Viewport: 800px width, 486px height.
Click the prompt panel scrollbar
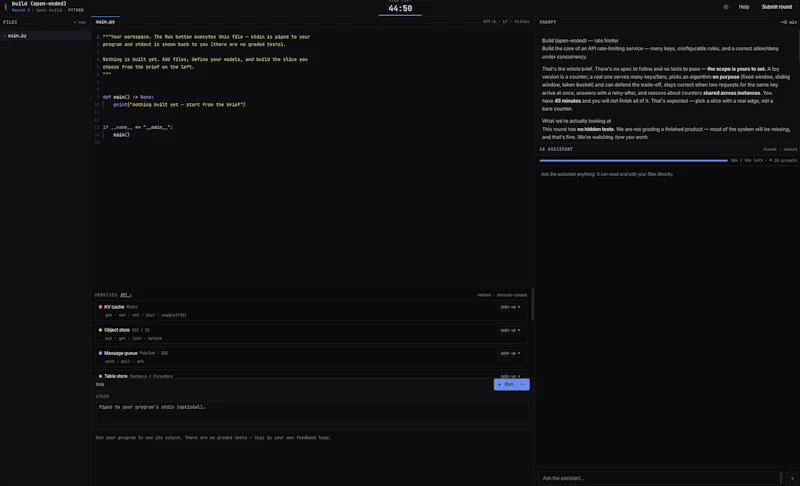(798, 45)
